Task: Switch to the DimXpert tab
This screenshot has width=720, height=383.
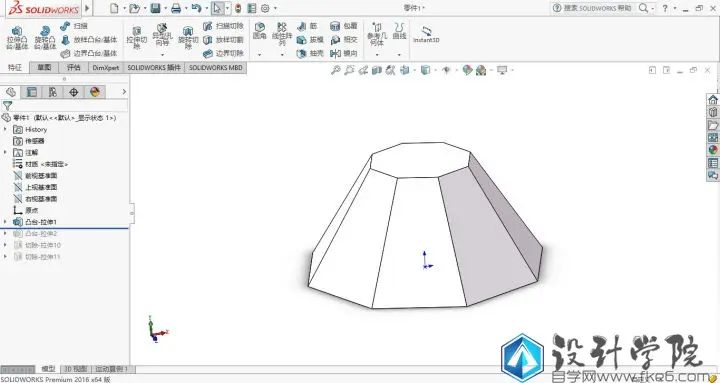Action: point(106,68)
